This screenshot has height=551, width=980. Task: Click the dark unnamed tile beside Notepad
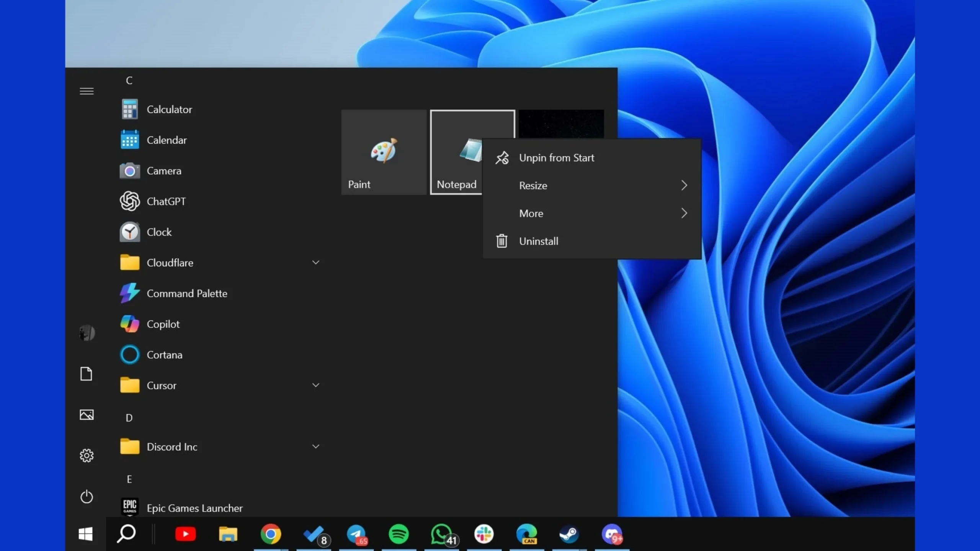(x=562, y=124)
